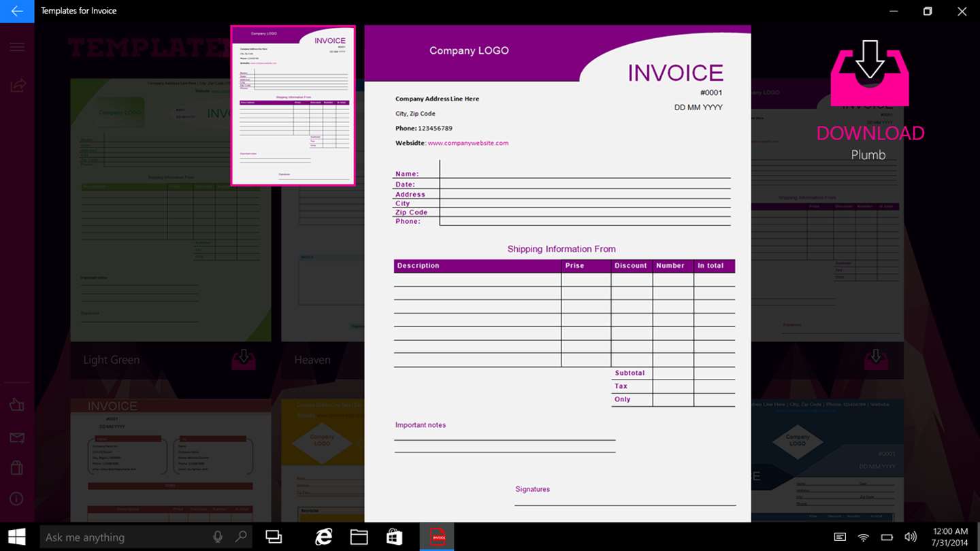Viewport: 980px width, 551px height.
Task: Click the download icon on the right-side template card
Action: pyautogui.click(x=876, y=359)
